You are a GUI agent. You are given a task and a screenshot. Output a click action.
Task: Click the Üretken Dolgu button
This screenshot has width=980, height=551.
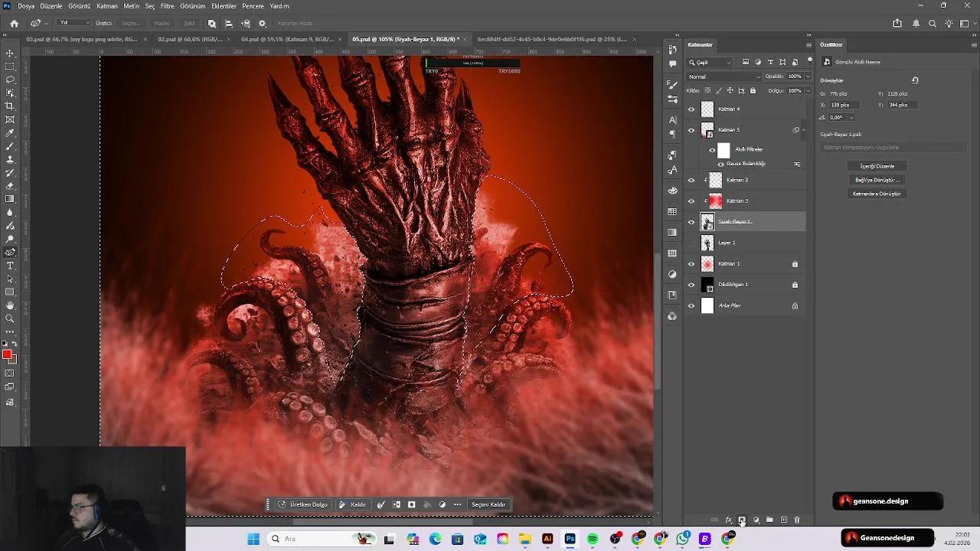coord(303,505)
